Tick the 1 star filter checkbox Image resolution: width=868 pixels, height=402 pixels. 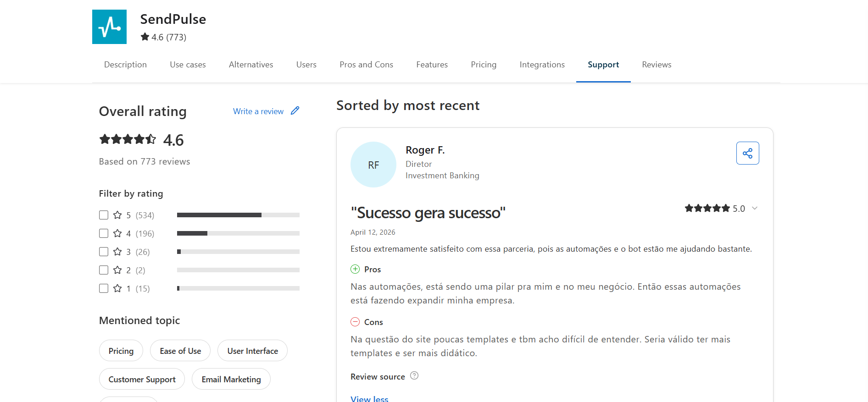(104, 288)
